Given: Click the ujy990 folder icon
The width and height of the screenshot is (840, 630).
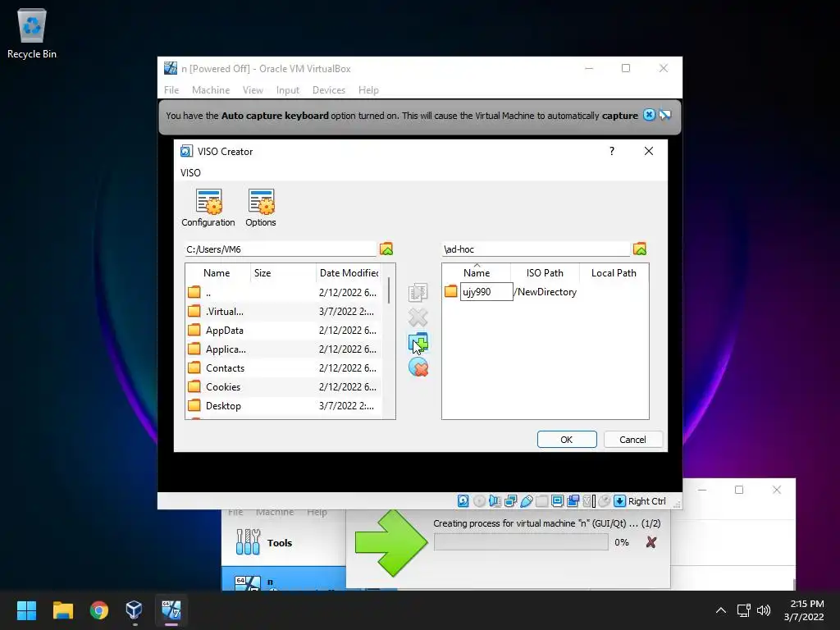Looking at the screenshot, I should point(451,291).
